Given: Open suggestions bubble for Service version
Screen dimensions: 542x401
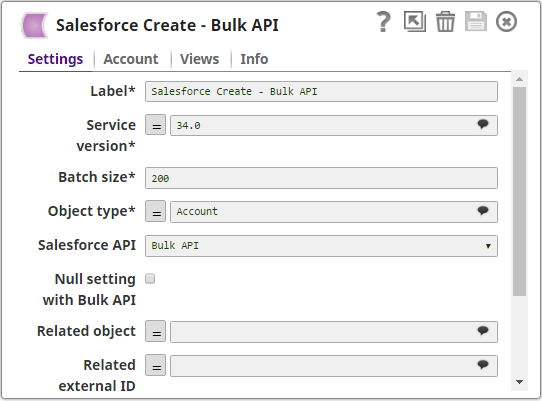Looking at the screenshot, I should [483, 124].
